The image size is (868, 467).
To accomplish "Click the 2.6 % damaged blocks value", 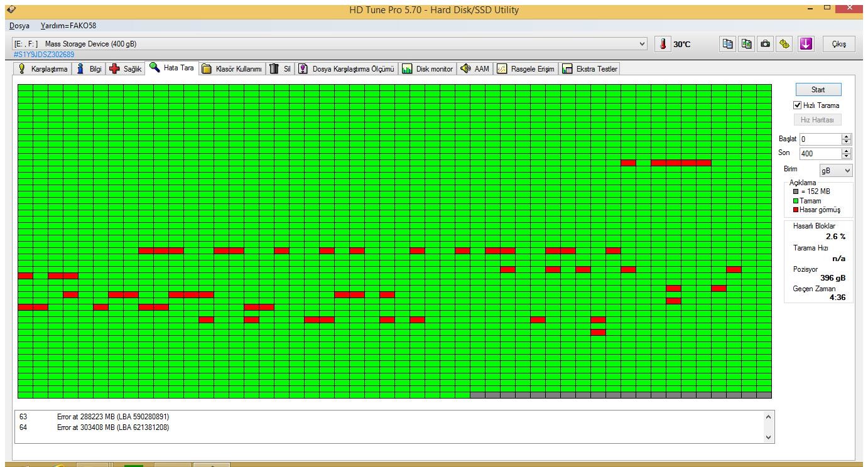I will coord(835,237).
